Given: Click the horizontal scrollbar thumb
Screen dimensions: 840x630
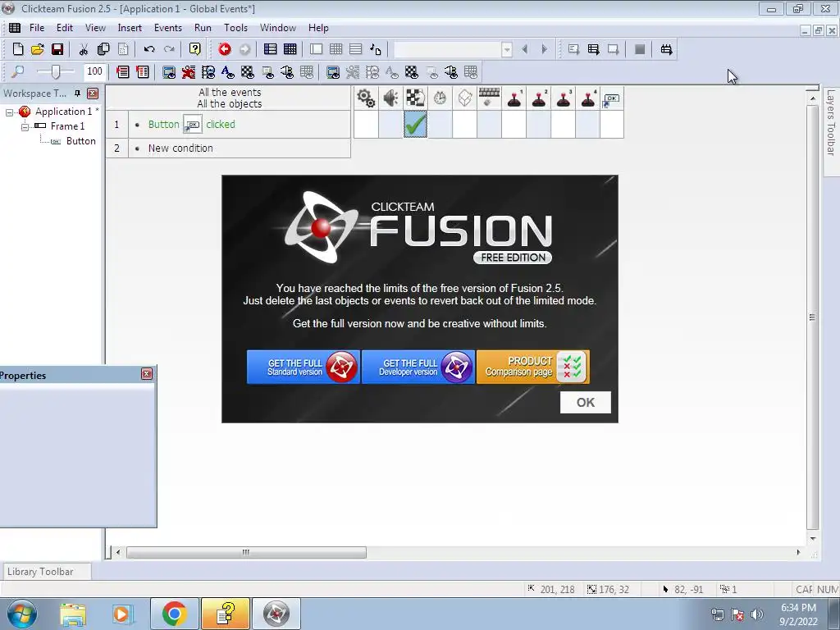Looking at the screenshot, I should click(246, 552).
